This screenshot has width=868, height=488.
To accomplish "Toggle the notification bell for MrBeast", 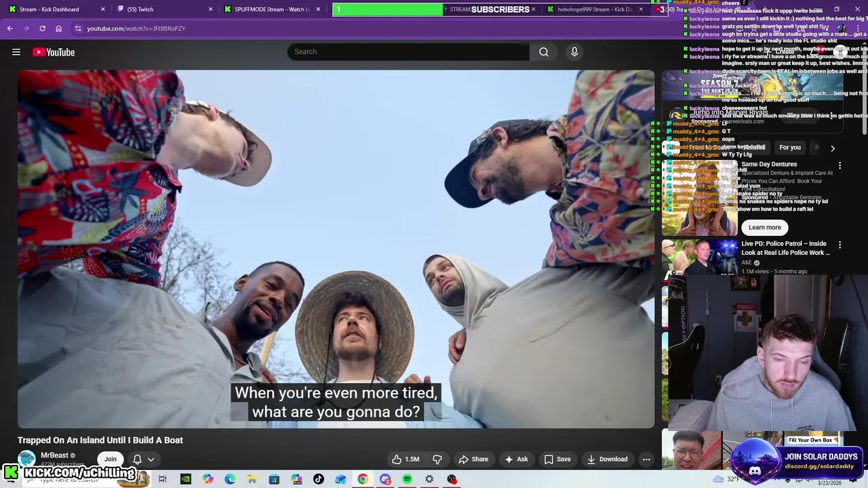I will pyautogui.click(x=138, y=459).
